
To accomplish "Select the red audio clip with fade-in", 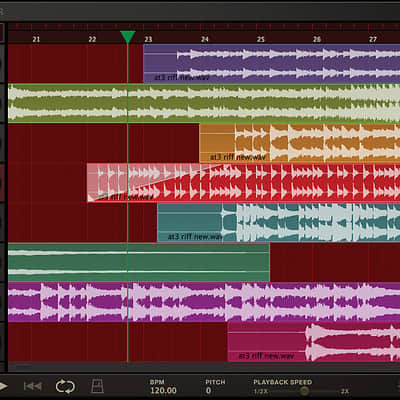I will (x=244, y=183).
